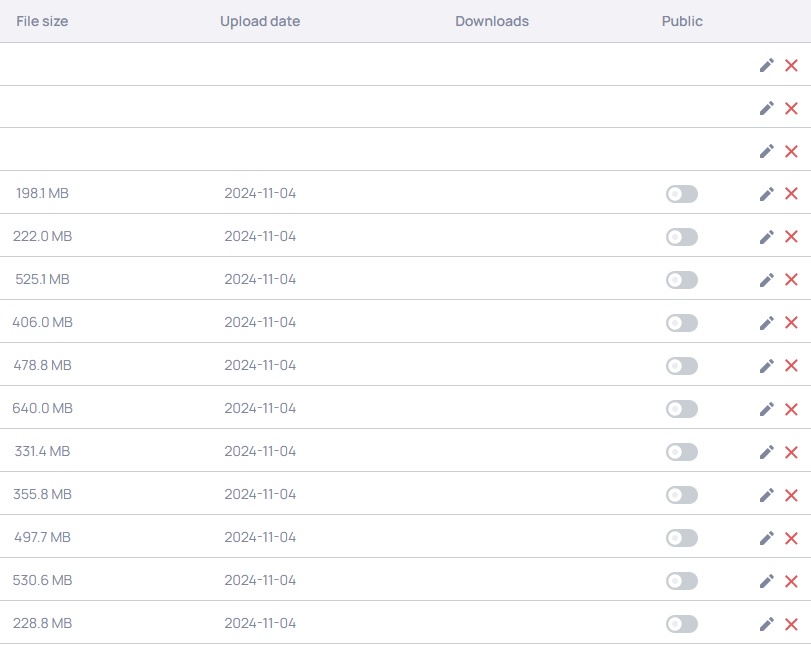The image size is (811, 645).
Task: Click pencil icon for 525.1 MB file
Action: point(767,280)
